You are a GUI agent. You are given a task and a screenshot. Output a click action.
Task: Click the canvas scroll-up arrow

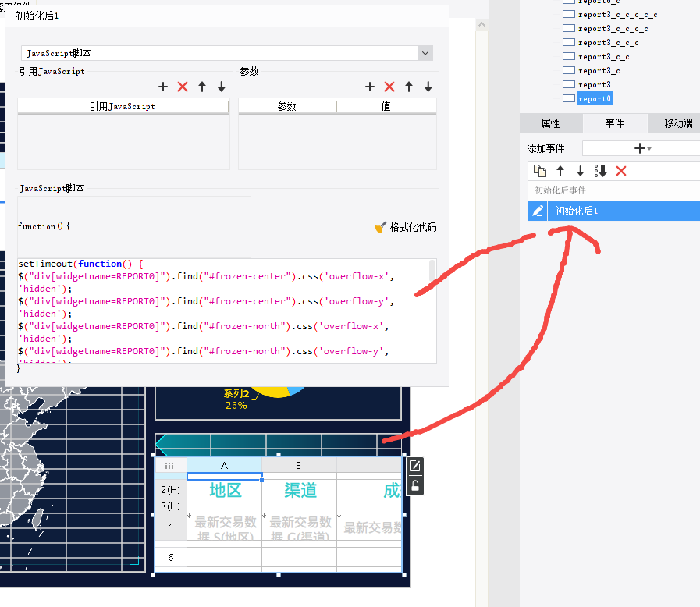[x=481, y=25]
